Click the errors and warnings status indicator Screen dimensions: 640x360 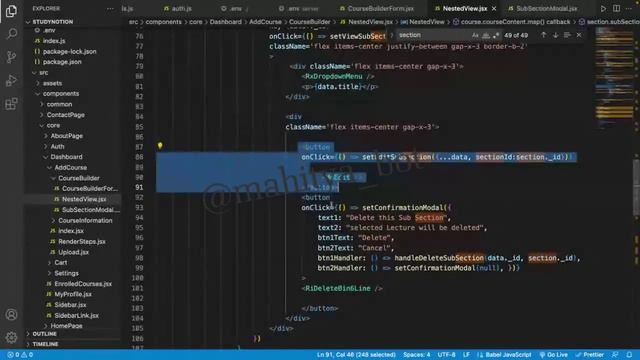tap(20, 355)
